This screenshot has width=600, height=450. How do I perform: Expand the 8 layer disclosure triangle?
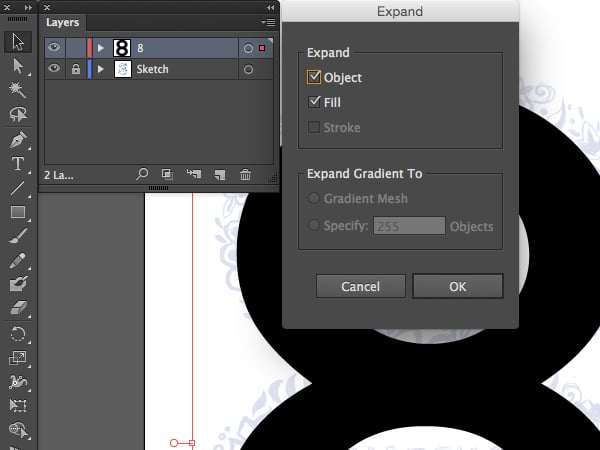point(101,48)
